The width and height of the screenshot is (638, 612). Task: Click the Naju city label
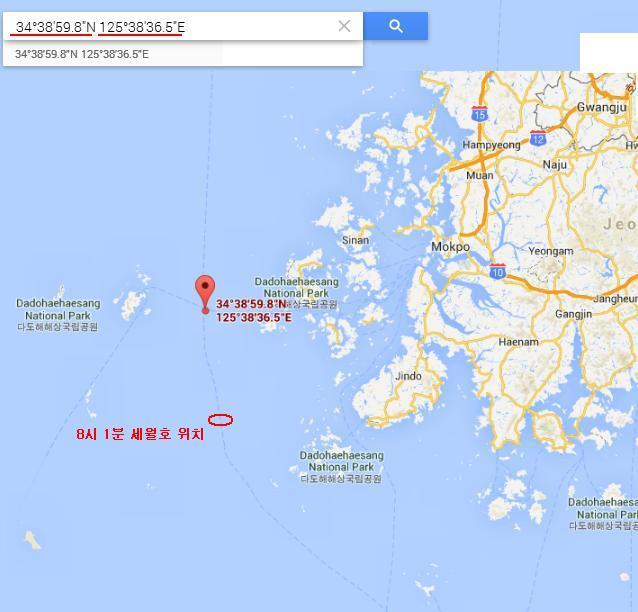[555, 164]
